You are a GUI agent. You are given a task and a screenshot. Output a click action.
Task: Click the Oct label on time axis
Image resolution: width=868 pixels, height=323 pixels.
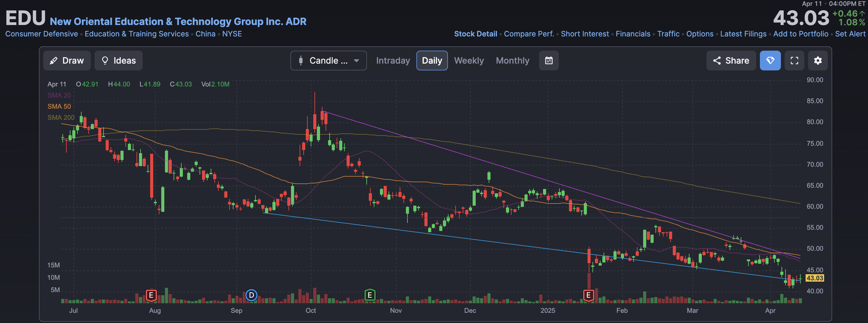tap(310, 311)
